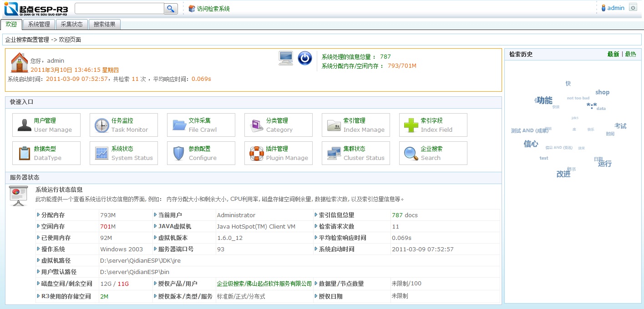Launch Search with the magnifying glass icon
Screen dimensions: 644x309
click(411, 153)
